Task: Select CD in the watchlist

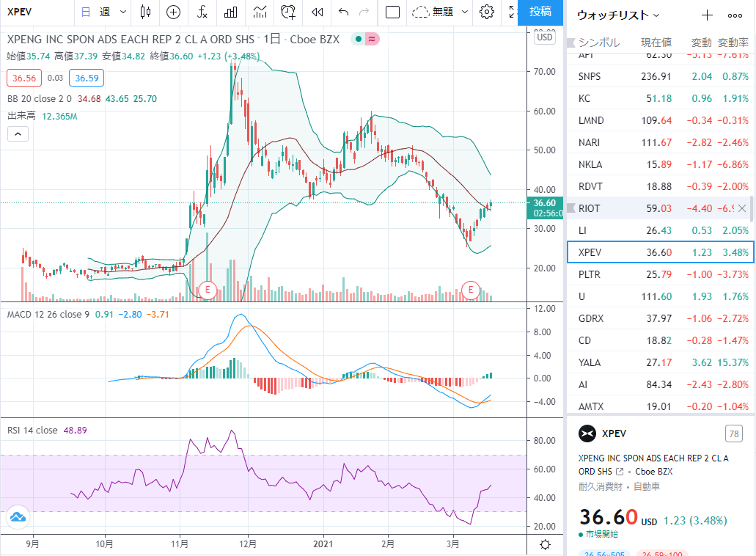Action: (659, 340)
